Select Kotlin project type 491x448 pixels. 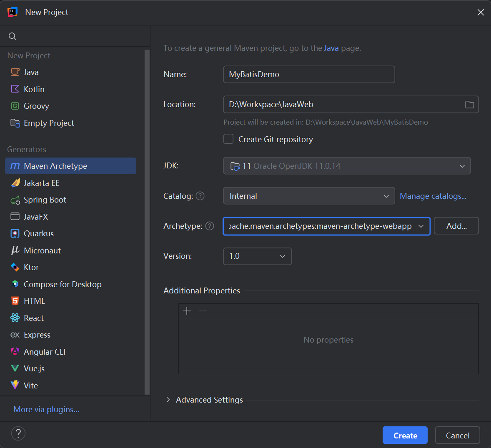(x=70, y=89)
